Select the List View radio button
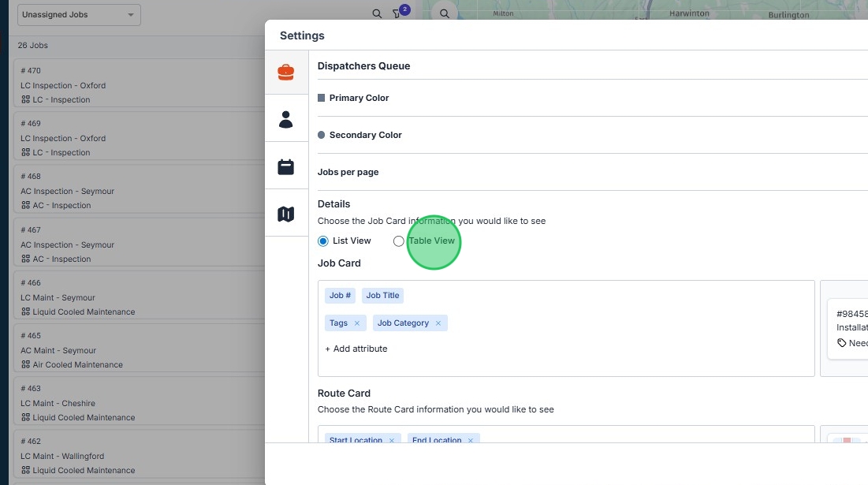 323,241
